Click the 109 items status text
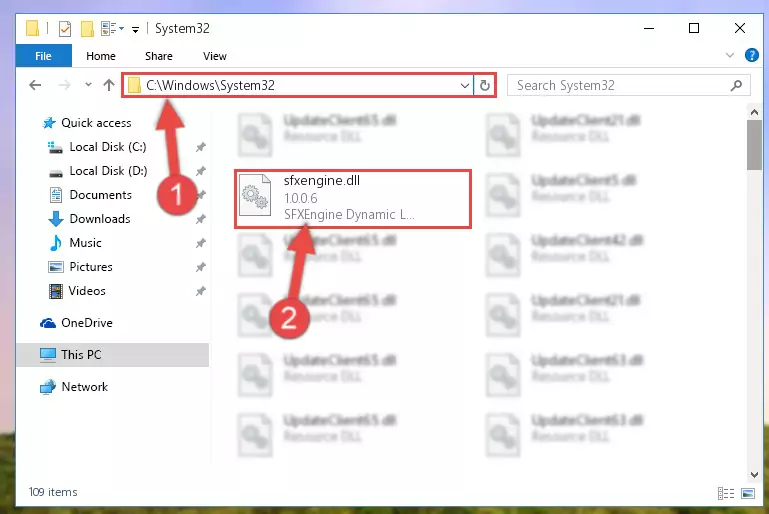This screenshot has height=514, width=769. tap(53, 492)
